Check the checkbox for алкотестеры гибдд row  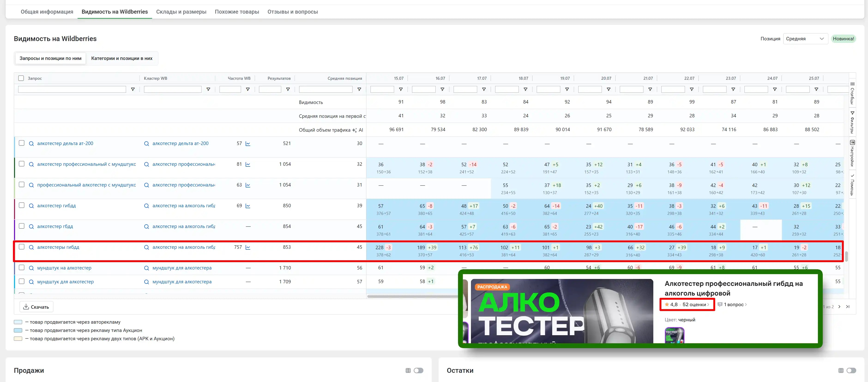click(x=21, y=247)
